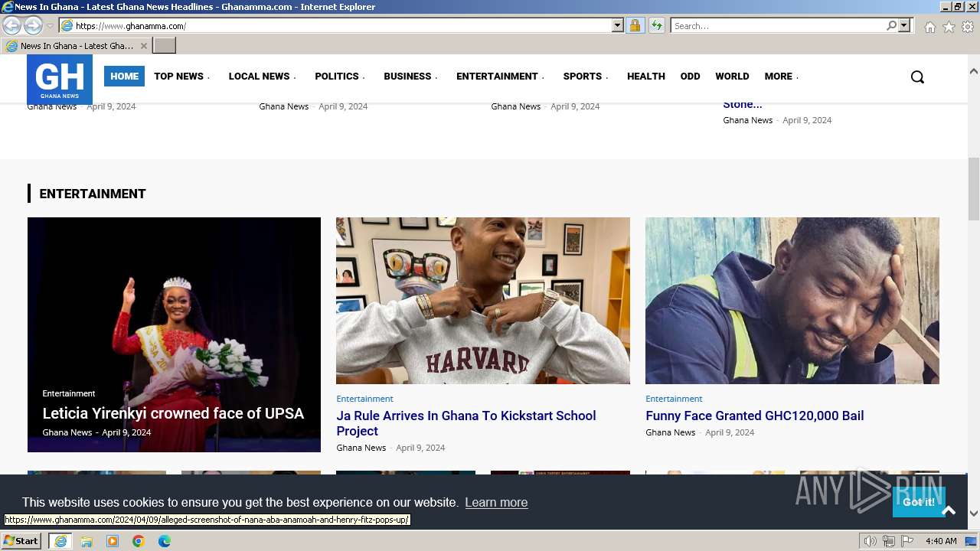The width and height of the screenshot is (980, 551).
Task: Launch Chrome from the taskbar
Action: click(139, 541)
